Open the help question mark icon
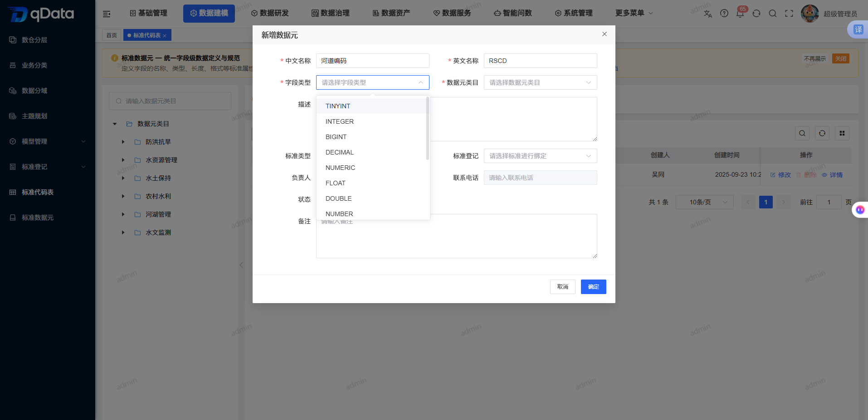 724,14
